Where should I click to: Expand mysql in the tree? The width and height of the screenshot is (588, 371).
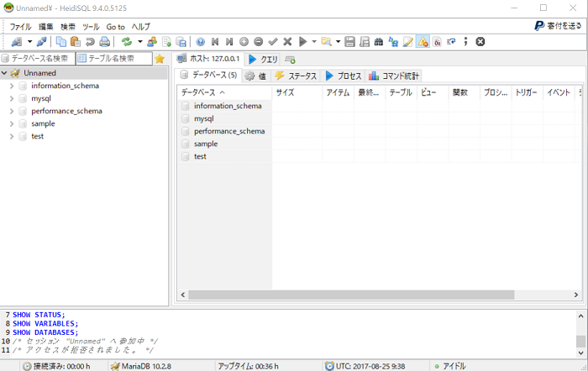[12, 98]
